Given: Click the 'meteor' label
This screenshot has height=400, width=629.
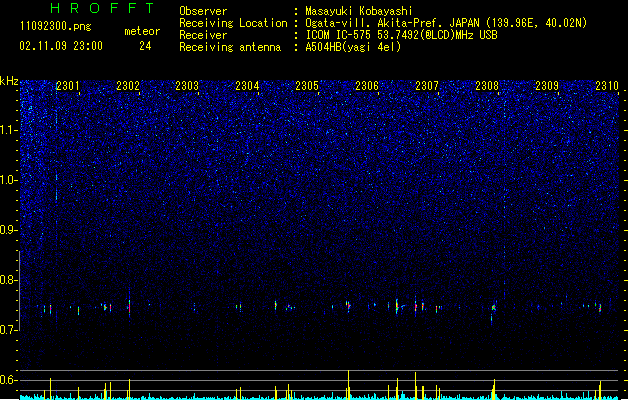Looking at the screenshot, I should (x=142, y=31).
